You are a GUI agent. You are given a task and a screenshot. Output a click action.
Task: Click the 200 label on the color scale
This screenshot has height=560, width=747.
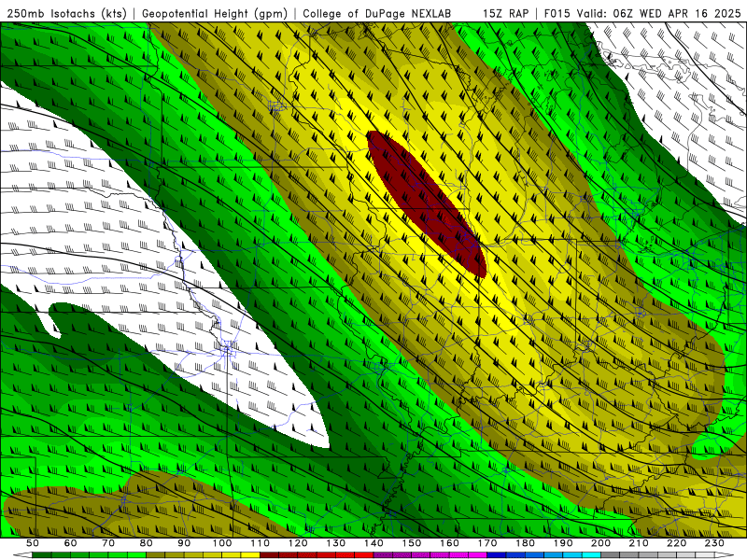600,543
